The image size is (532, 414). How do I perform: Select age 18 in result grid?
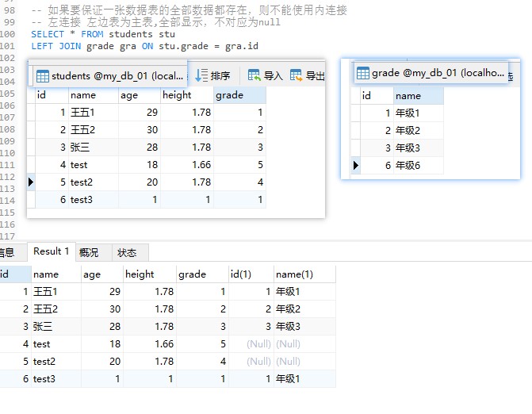point(101,344)
